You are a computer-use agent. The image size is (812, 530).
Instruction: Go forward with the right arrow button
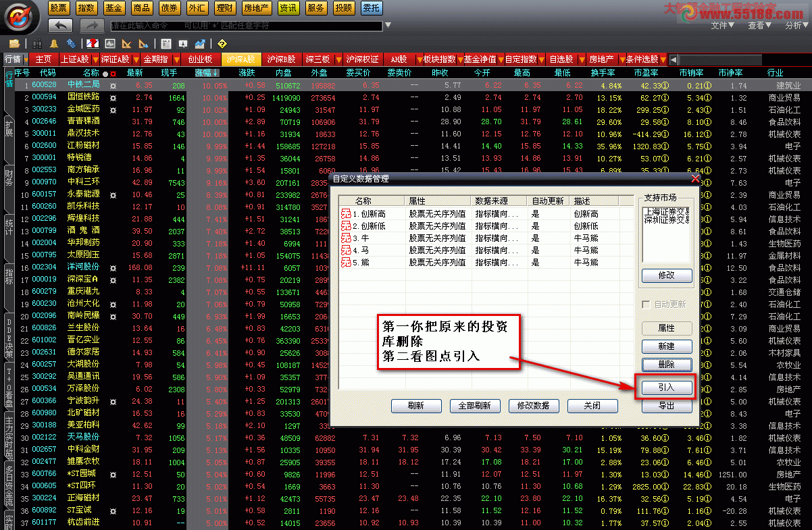pyautogui.click(x=91, y=26)
